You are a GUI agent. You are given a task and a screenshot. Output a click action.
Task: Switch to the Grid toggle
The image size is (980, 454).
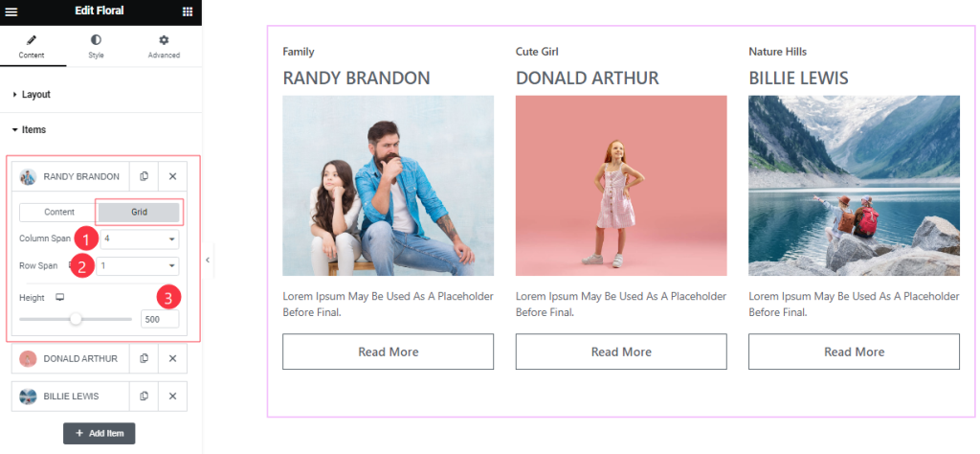coord(139,212)
